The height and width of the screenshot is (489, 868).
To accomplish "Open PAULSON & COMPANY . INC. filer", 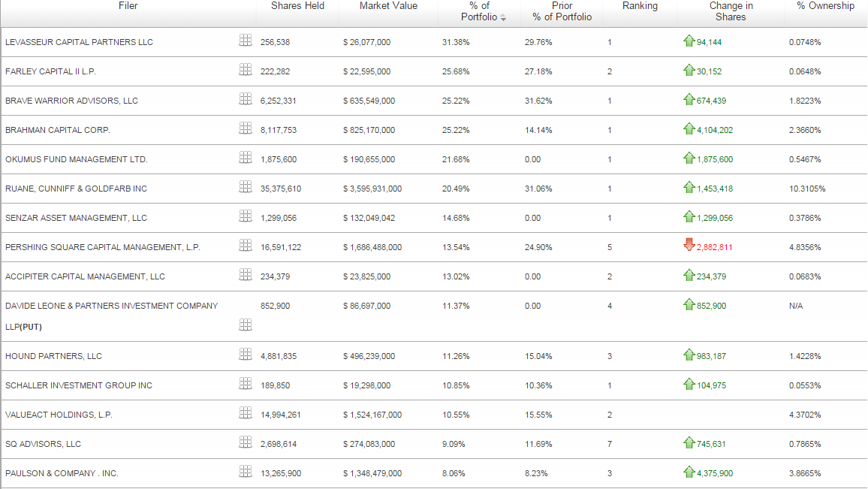I will click(62, 474).
